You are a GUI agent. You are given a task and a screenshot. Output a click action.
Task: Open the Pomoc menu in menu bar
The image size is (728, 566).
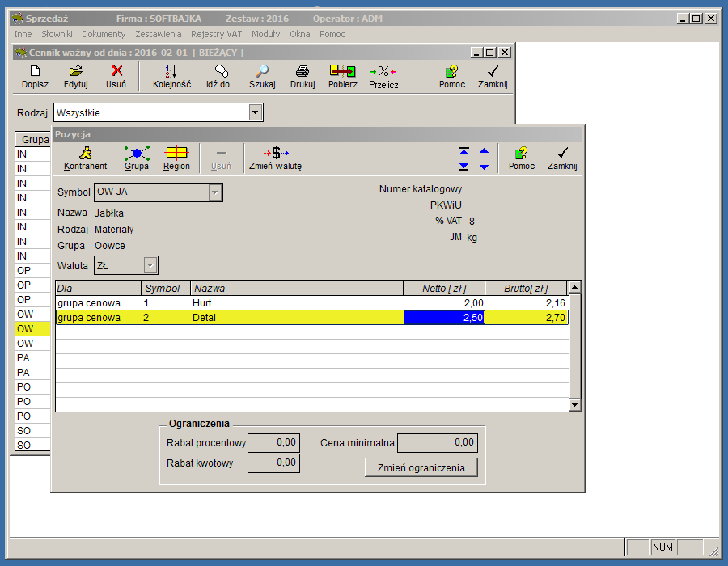(x=332, y=34)
